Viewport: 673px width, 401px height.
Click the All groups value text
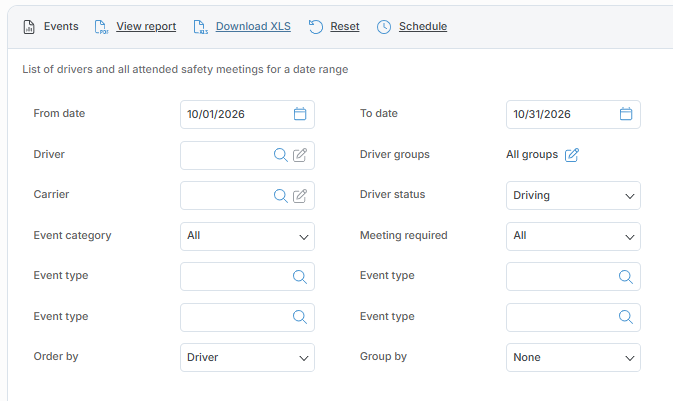[532, 154]
